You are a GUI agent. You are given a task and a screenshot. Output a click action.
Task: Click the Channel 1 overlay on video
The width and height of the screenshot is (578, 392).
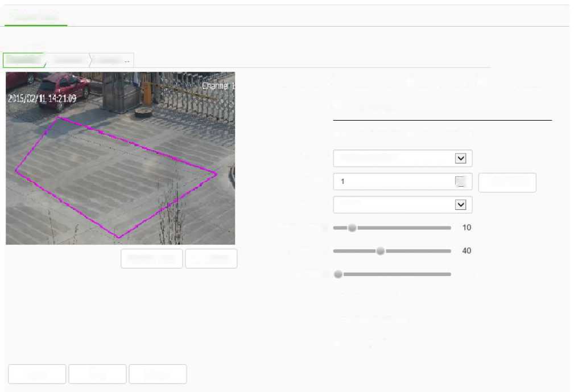(x=218, y=86)
